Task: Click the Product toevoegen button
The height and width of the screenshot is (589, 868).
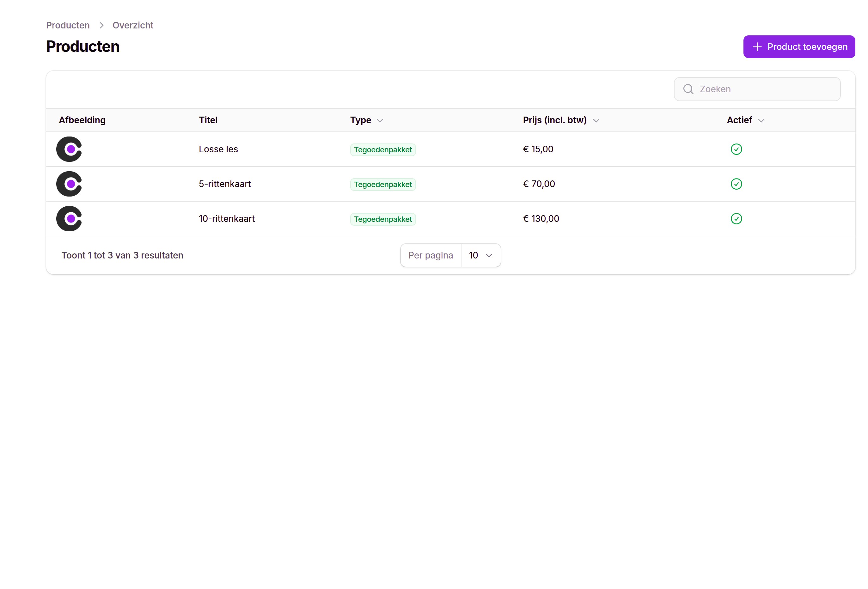Action: 799,47
